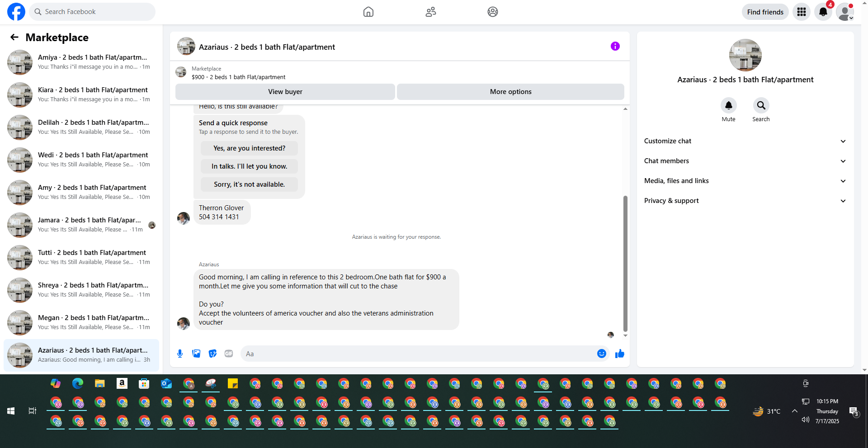The image size is (868, 448).
Task: Click the Facebook logo
Action: pyautogui.click(x=16, y=12)
